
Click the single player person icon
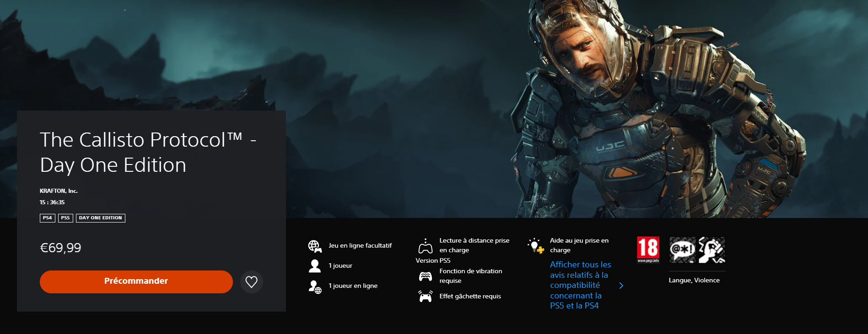[315, 266]
